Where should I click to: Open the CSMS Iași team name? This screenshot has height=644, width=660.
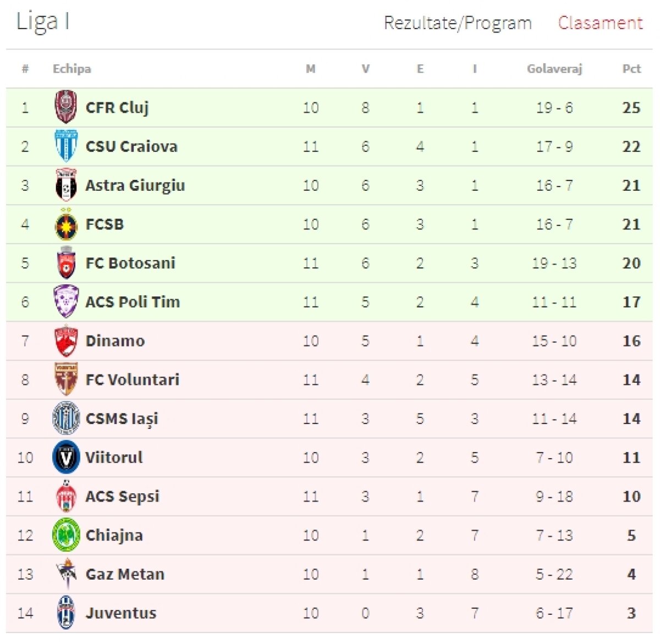click(122, 419)
